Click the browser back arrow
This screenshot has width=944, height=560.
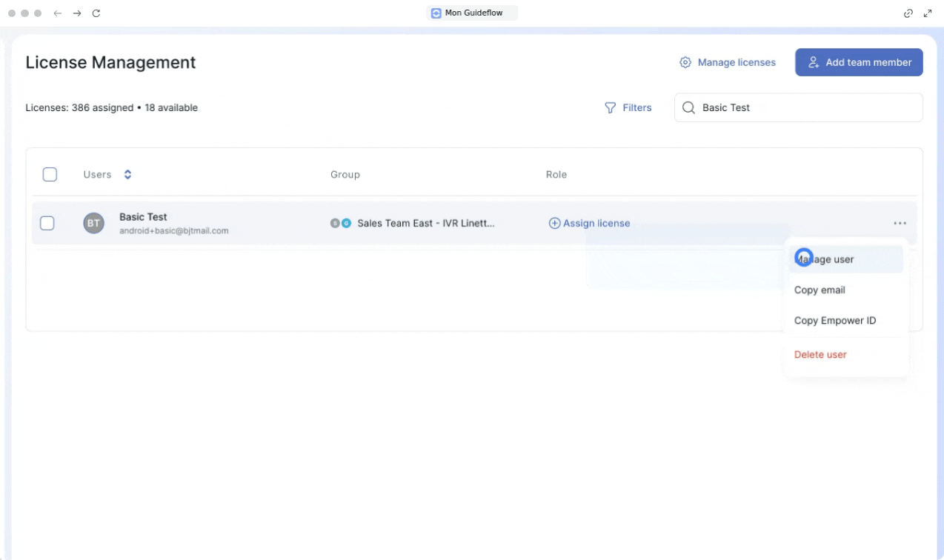coord(59,13)
